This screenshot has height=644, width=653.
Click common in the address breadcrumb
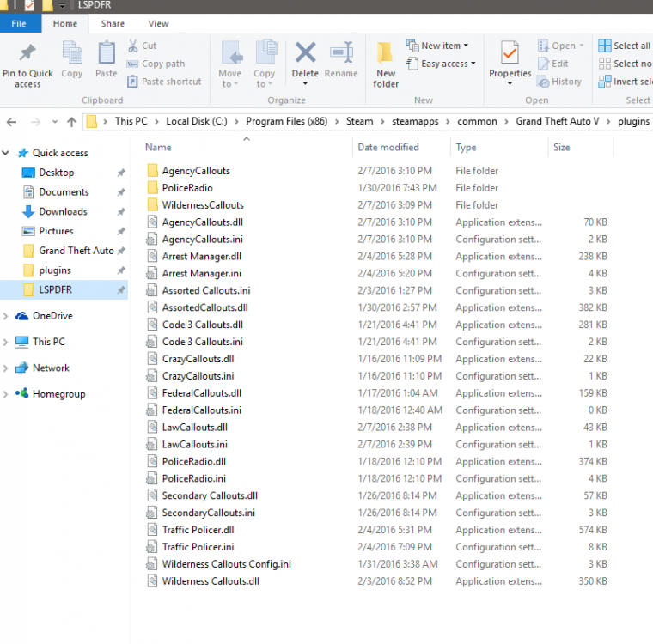(477, 121)
